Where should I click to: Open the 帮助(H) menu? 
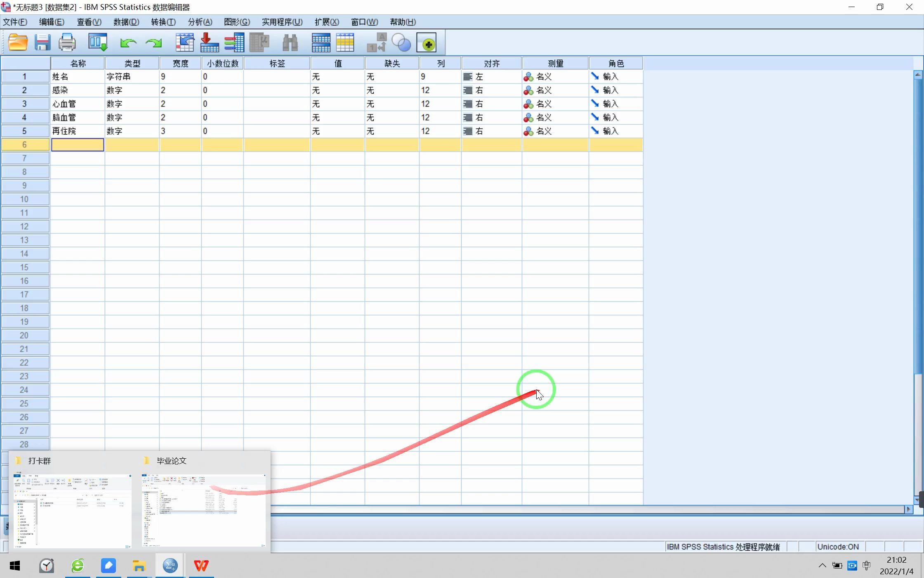(x=403, y=22)
